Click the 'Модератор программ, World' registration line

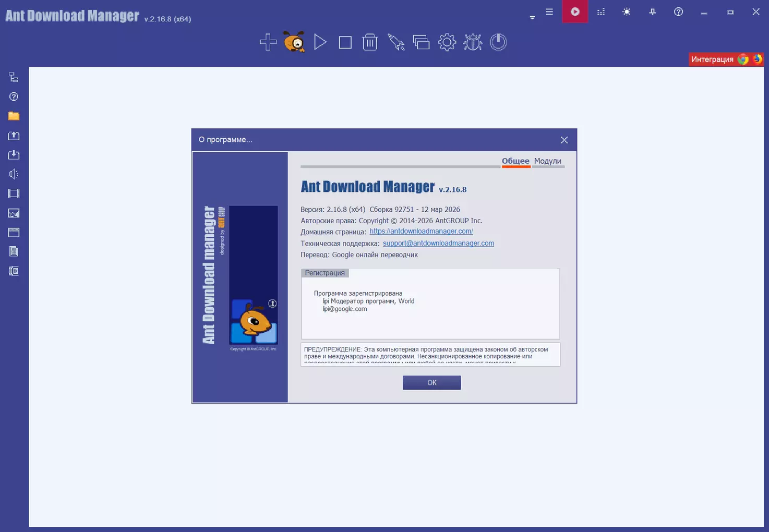pos(368,301)
